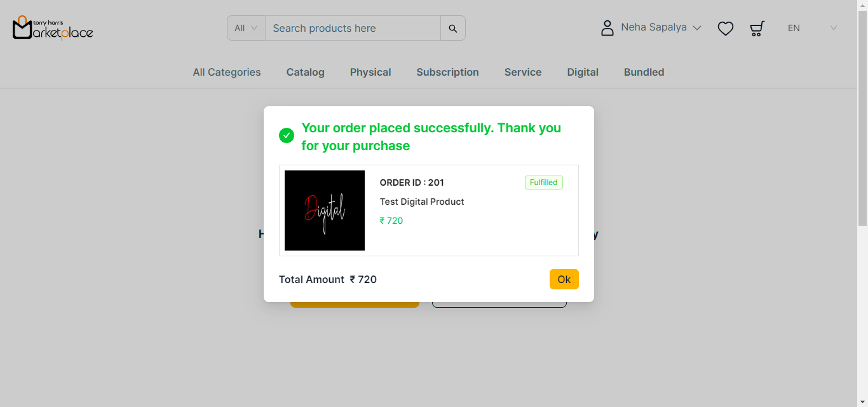Viewport: 868px width, 407px height.
Task: Click the Fulfilled status badge
Action: coord(544,183)
